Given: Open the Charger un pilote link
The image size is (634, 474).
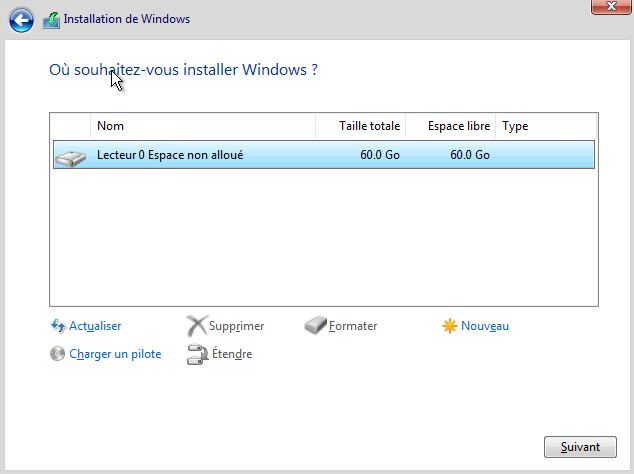Looking at the screenshot, I should (x=115, y=354).
